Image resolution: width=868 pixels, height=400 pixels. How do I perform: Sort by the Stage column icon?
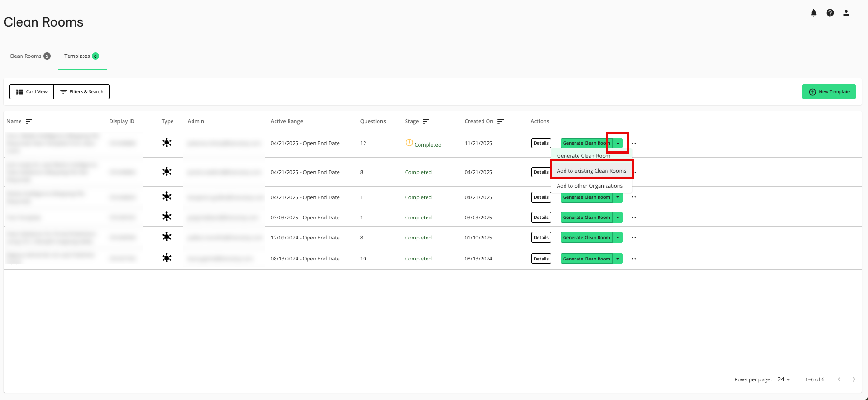pyautogui.click(x=426, y=121)
